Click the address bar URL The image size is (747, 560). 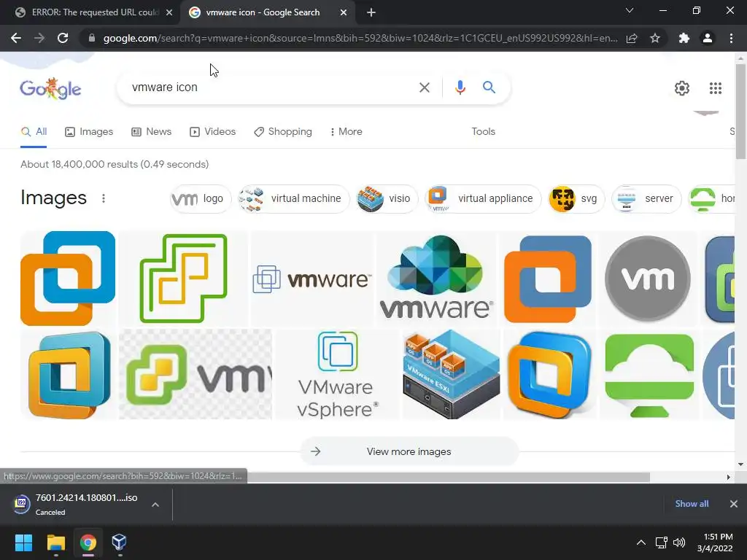click(360, 38)
